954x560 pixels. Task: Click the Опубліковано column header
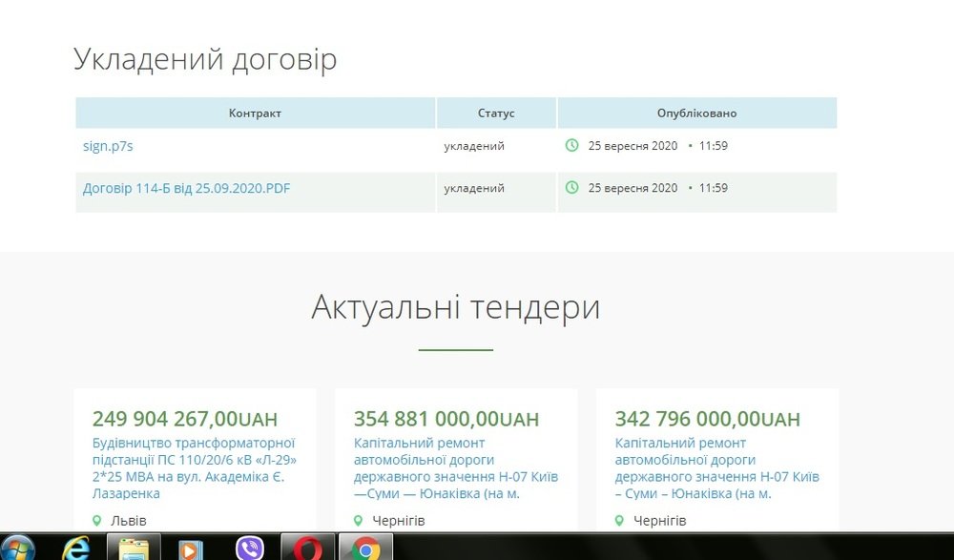[x=696, y=114]
